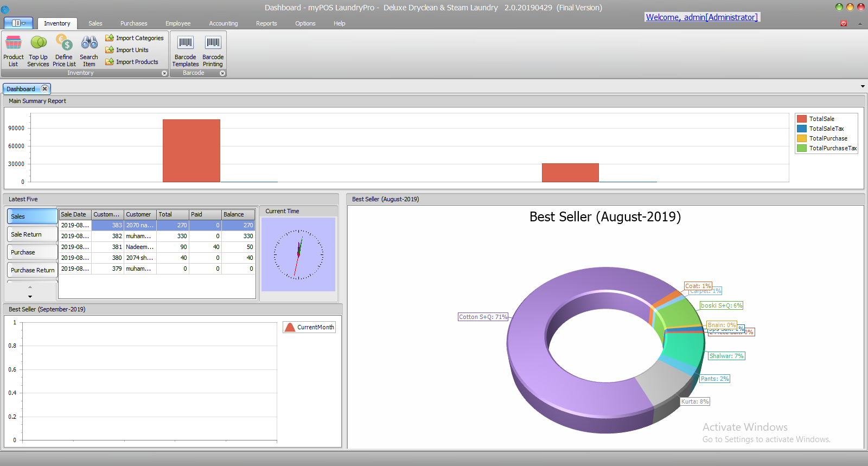The image size is (868, 466).
Task: Open Barcode Templates
Action: click(x=186, y=43)
